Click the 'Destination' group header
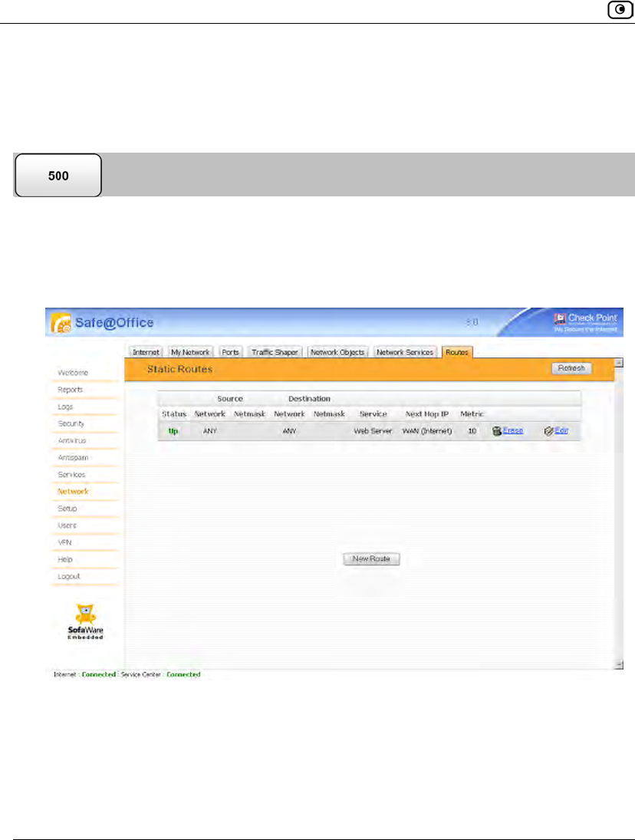This screenshot has width=635, height=840. [x=309, y=399]
